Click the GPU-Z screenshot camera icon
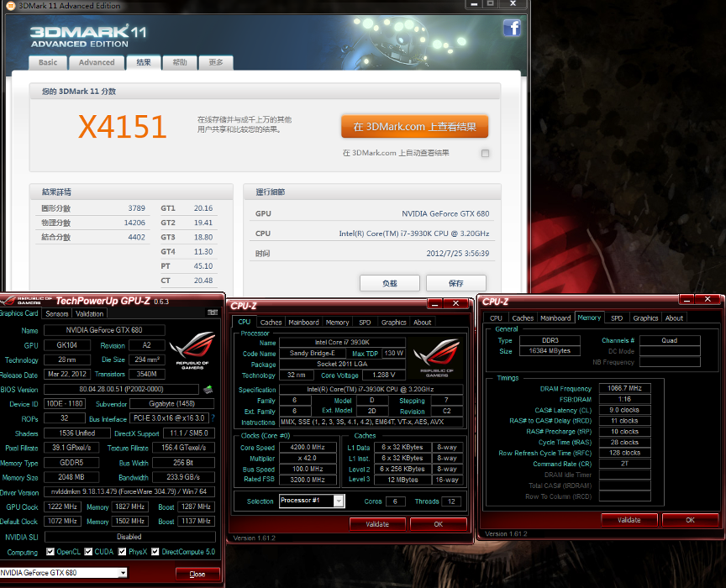 [213, 312]
